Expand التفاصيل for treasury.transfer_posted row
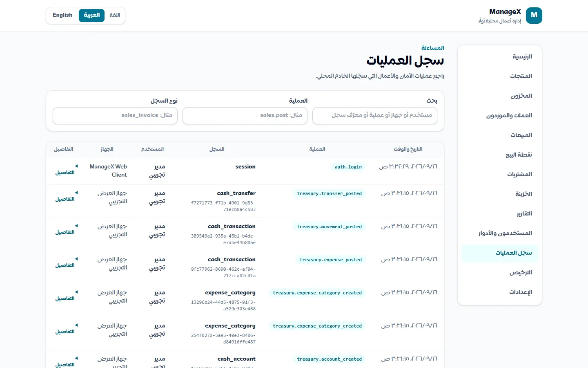The width and height of the screenshot is (588, 368). click(65, 196)
